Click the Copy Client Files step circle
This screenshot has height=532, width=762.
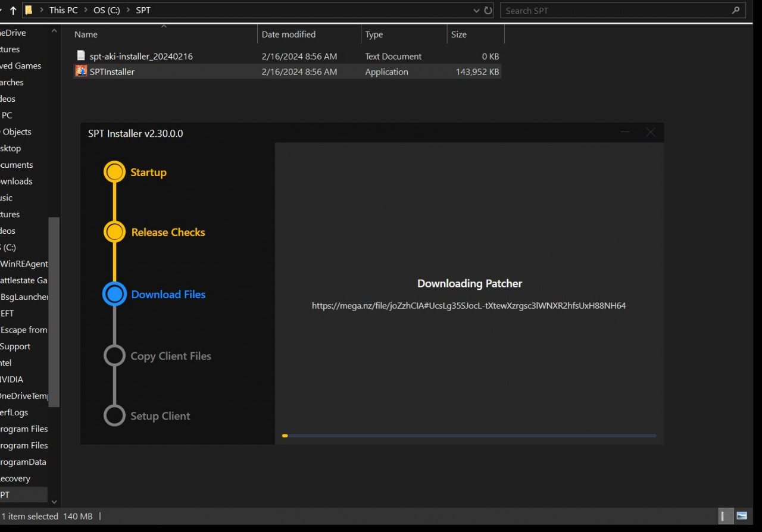tap(114, 356)
